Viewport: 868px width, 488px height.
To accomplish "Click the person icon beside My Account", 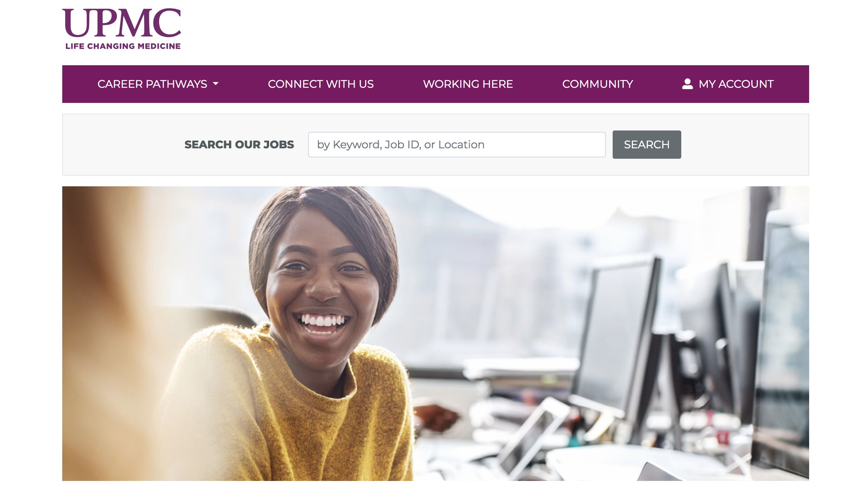I will 687,84.
